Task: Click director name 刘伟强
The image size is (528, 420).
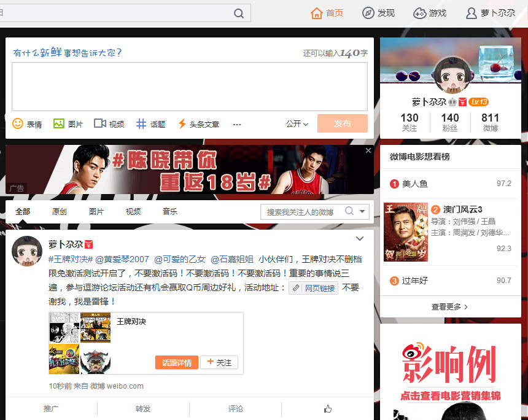Action: tap(464, 221)
